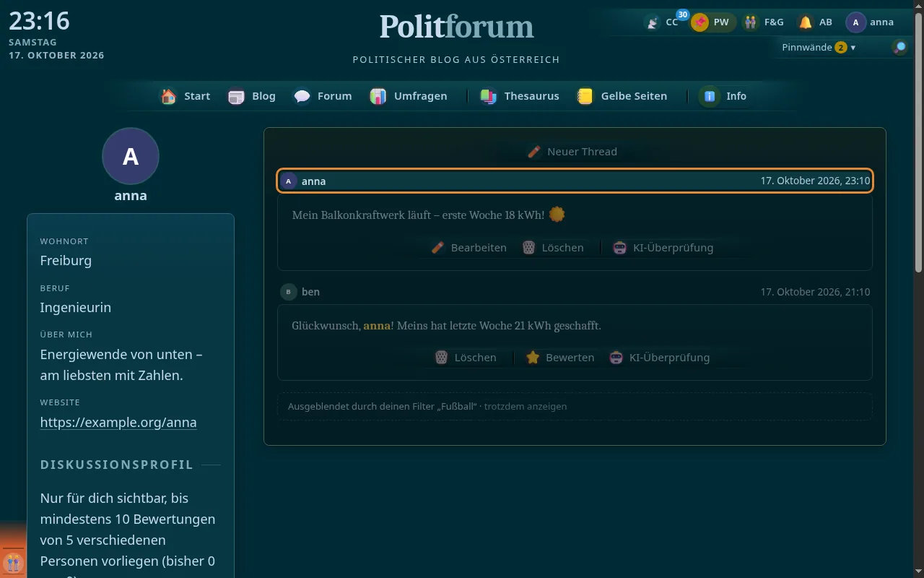
Task: Click the "Ingenieurin" Beruf value
Action: point(76,308)
